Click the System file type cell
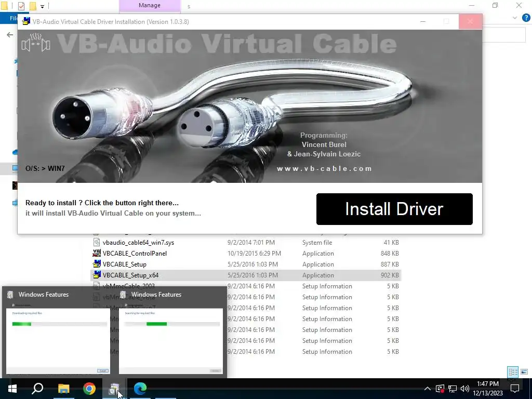Viewport: 532px width, 399px height. (x=317, y=243)
